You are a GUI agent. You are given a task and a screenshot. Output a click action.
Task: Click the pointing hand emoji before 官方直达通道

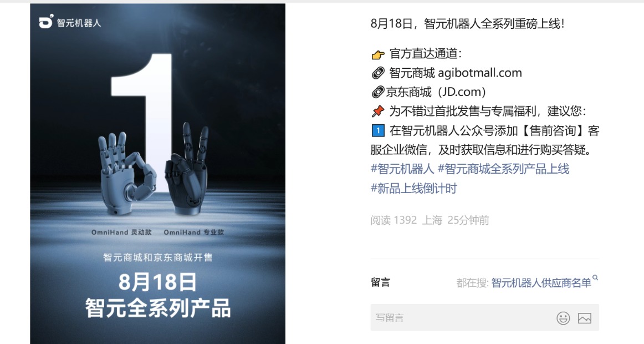(378, 54)
